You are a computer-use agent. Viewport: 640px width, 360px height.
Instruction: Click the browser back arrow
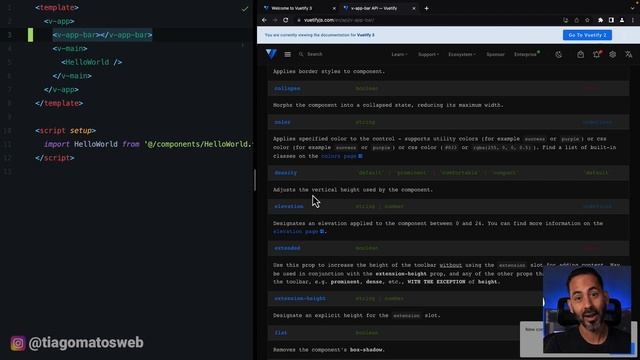click(264, 20)
